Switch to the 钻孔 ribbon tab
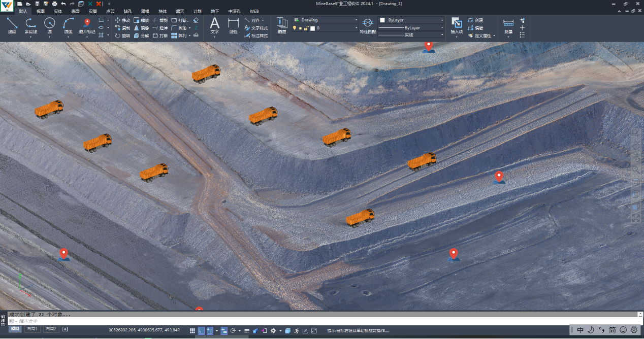Screen dimensions: 644x339 tap(127, 11)
